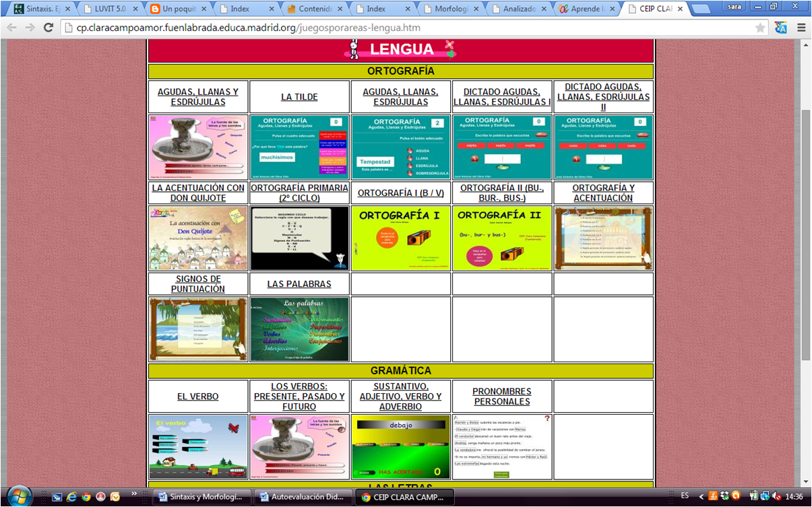This screenshot has width=812, height=507.
Task: Expand the quick launch overflow chevron
Action: tap(134, 494)
